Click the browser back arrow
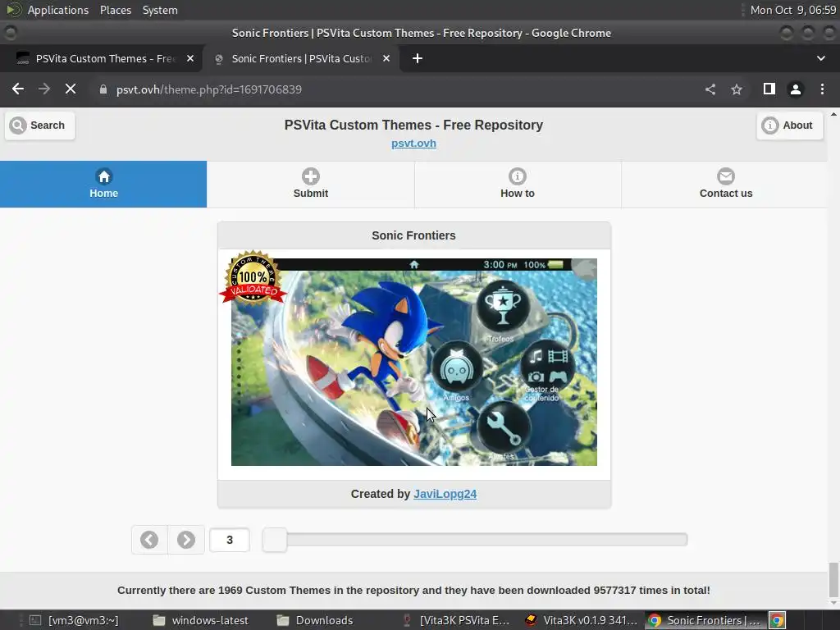The width and height of the screenshot is (840, 630). (18, 89)
